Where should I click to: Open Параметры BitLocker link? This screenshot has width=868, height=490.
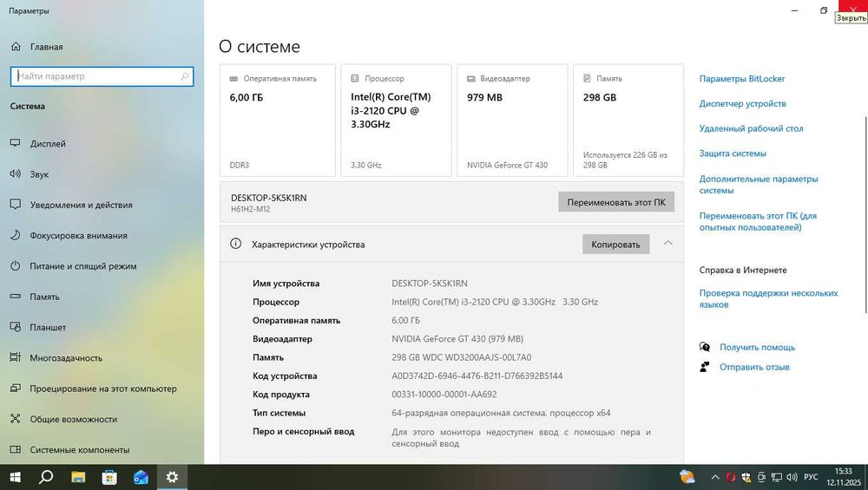point(742,79)
